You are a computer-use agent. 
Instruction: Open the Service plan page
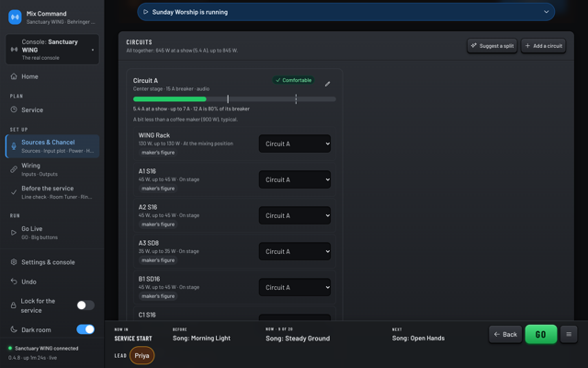[x=52, y=109]
